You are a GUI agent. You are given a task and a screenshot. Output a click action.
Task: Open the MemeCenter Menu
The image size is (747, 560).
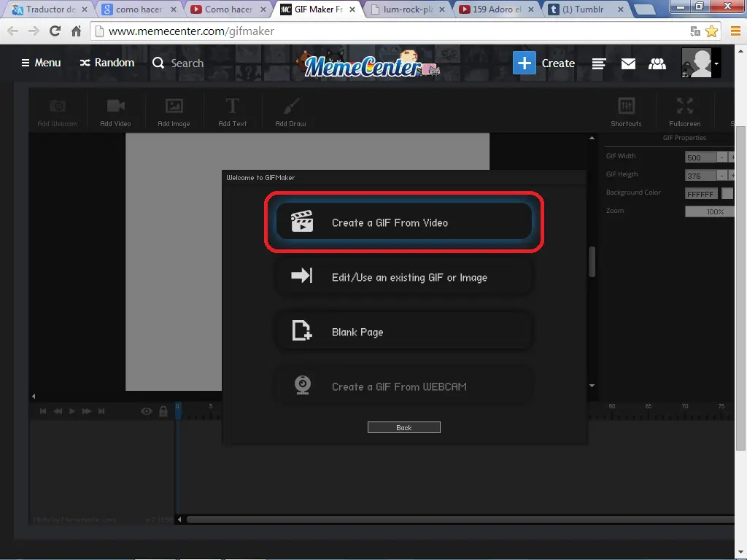(41, 63)
